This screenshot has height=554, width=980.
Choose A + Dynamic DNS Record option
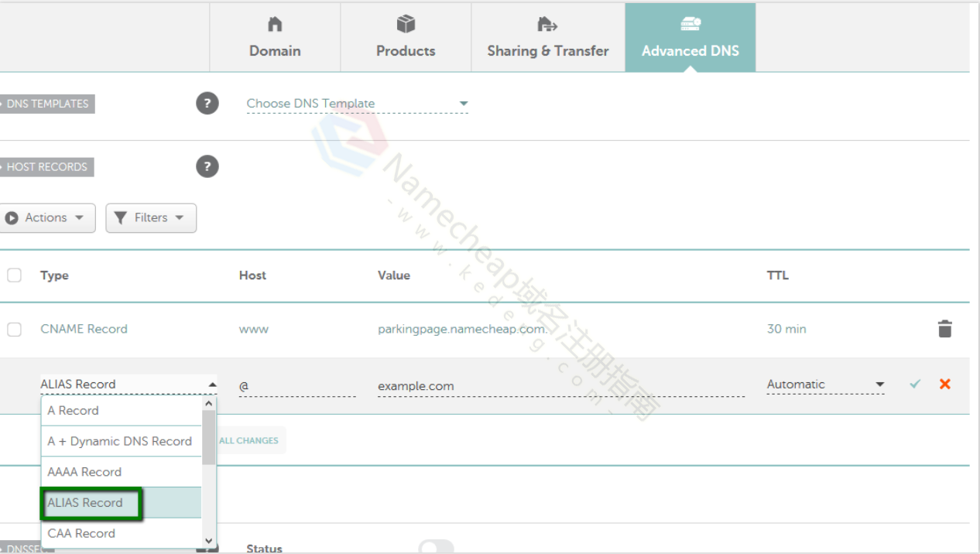point(122,441)
